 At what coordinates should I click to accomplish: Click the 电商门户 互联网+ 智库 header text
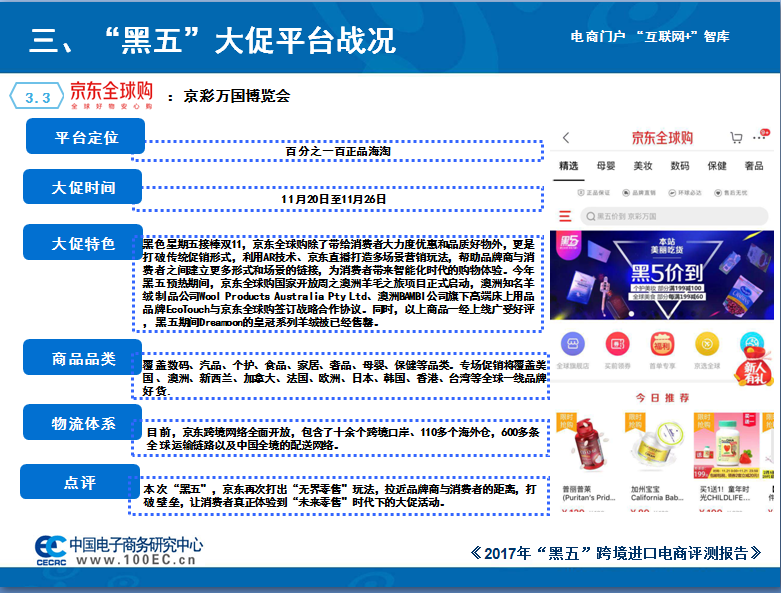[650, 36]
